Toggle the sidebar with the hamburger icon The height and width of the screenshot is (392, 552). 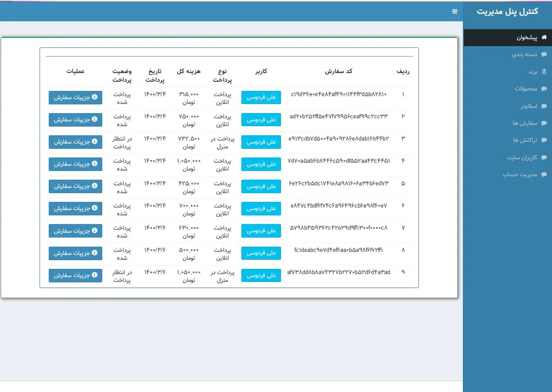(x=455, y=12)
